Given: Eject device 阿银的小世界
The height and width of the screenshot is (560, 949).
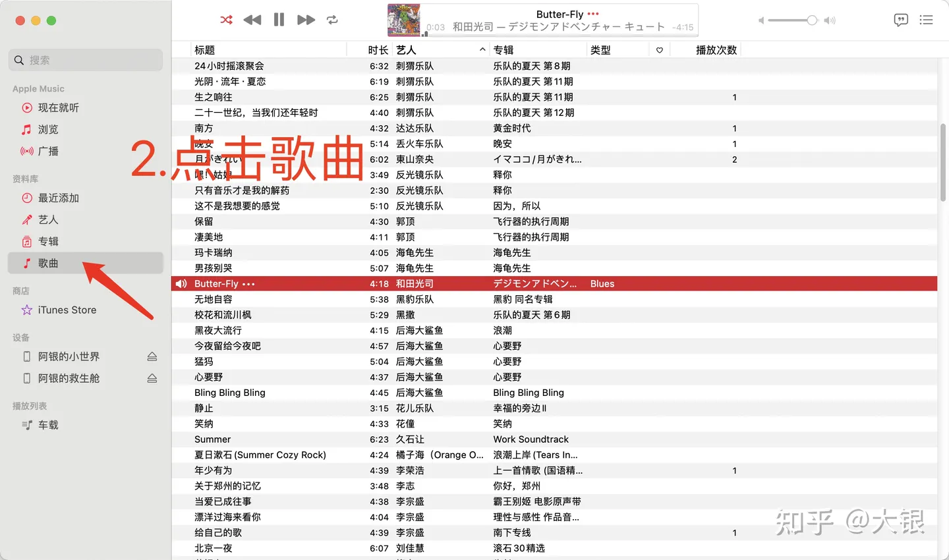Looking at the screenshot, I should pyautogui.click(x=152, y=356).
